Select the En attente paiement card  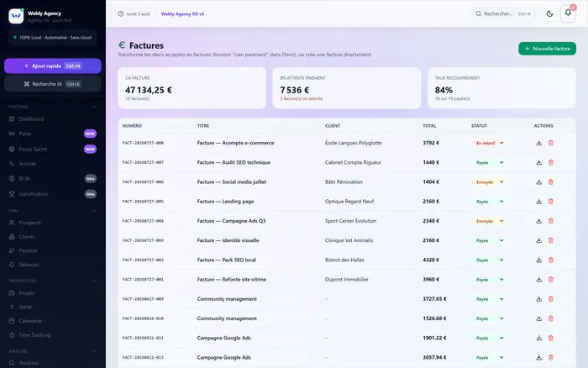[x=346, y=88]
